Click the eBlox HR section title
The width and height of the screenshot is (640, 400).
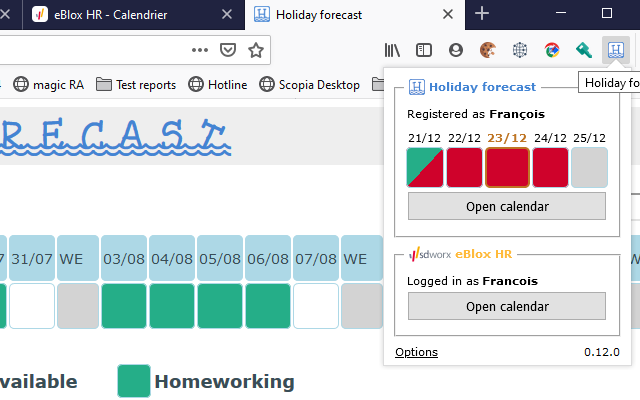483,254
